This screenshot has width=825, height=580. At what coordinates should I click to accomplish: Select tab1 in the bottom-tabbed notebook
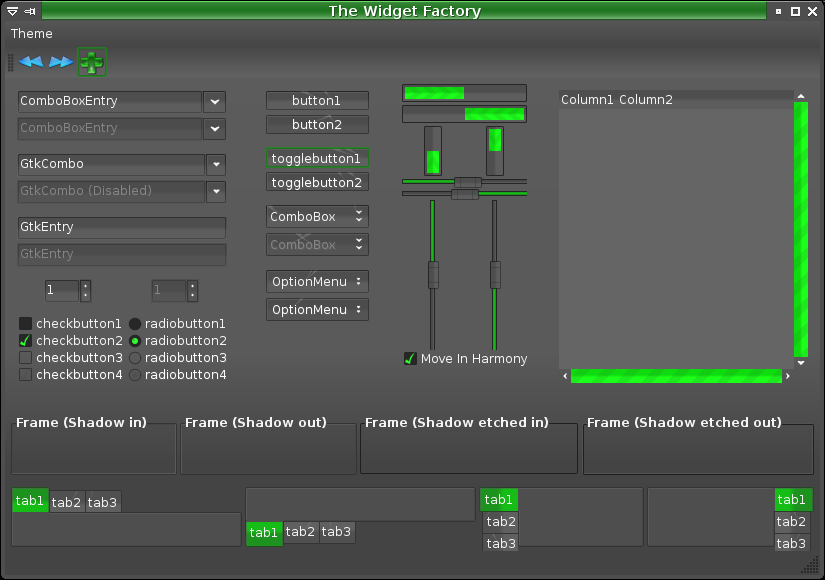tap(264, 533)
